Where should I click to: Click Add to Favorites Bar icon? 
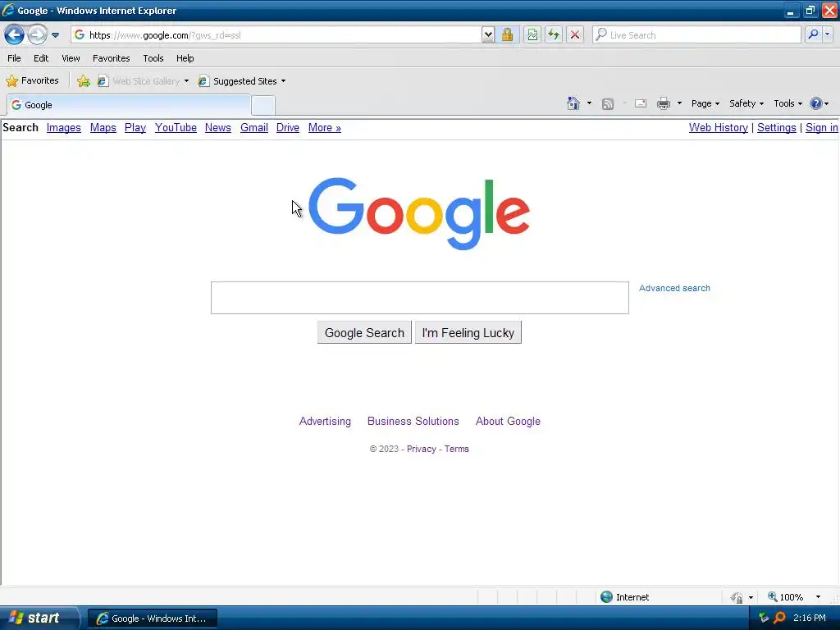[84, 81]
